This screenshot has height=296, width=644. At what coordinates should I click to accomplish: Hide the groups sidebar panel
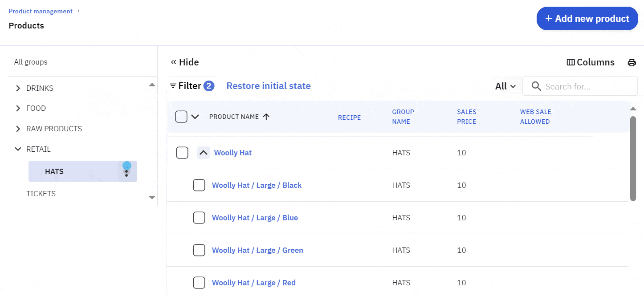[185, 62]
